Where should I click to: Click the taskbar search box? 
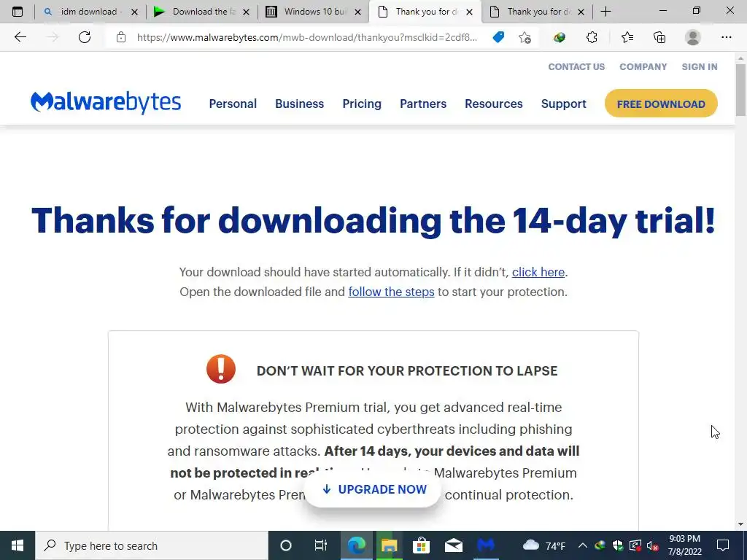pyautogui.click(x=152, y=545)
